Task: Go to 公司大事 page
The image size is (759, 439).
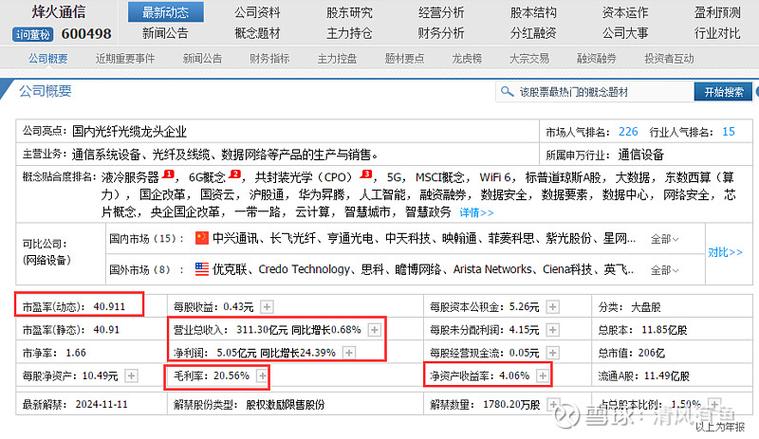Action: coord(625,33)
